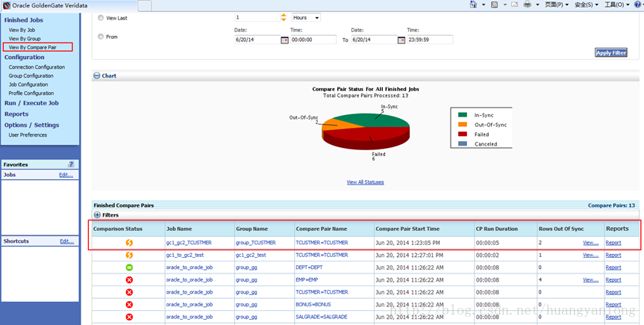Open the Reports section in sidebar
Viewport: 644px width, 325px height.
16,114
